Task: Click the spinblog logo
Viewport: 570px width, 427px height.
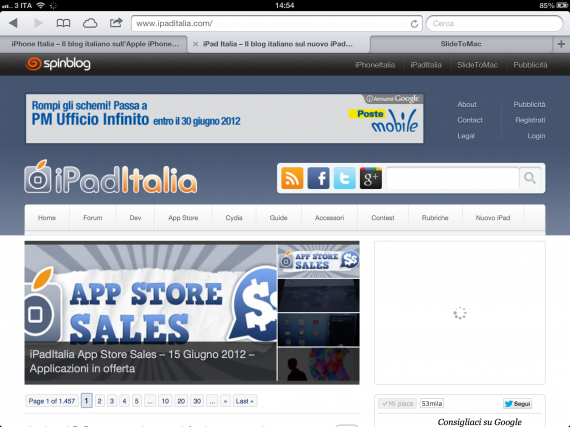Action: coord(58,64)
